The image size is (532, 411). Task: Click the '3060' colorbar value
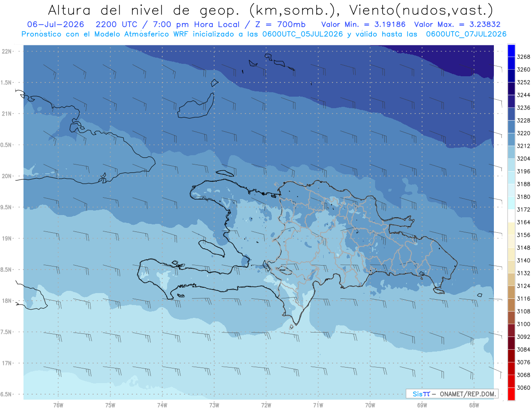[524, 388]
